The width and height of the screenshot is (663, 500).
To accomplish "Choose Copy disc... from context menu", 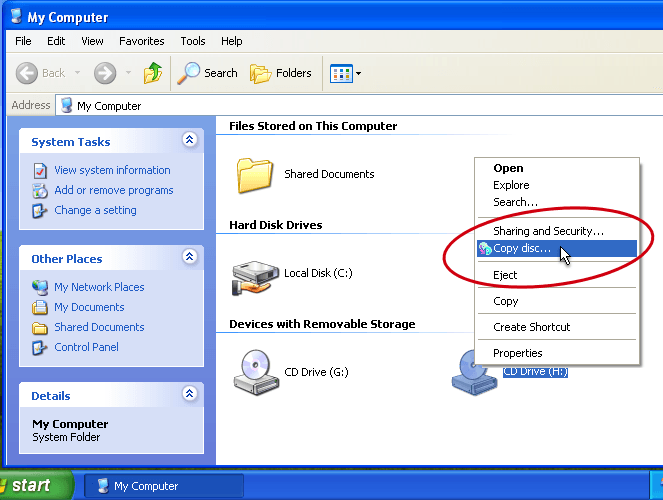I will pyautogui.click(x=521, y=248).
